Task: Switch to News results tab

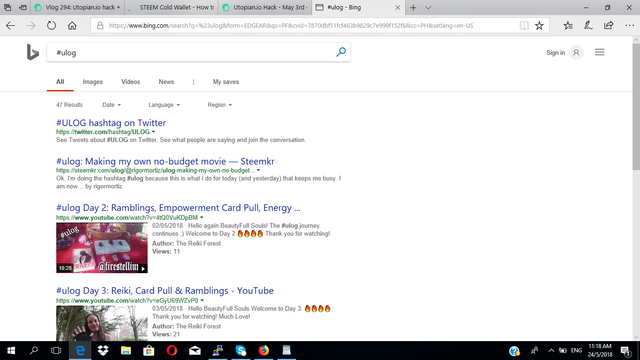Action: 166,82
